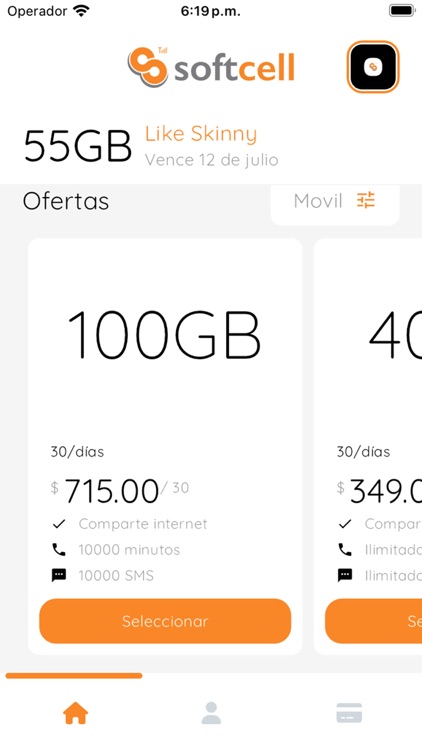Tap the black Softcell app button
The width and height of the screenshot is (422, 750).
point(373,66)
